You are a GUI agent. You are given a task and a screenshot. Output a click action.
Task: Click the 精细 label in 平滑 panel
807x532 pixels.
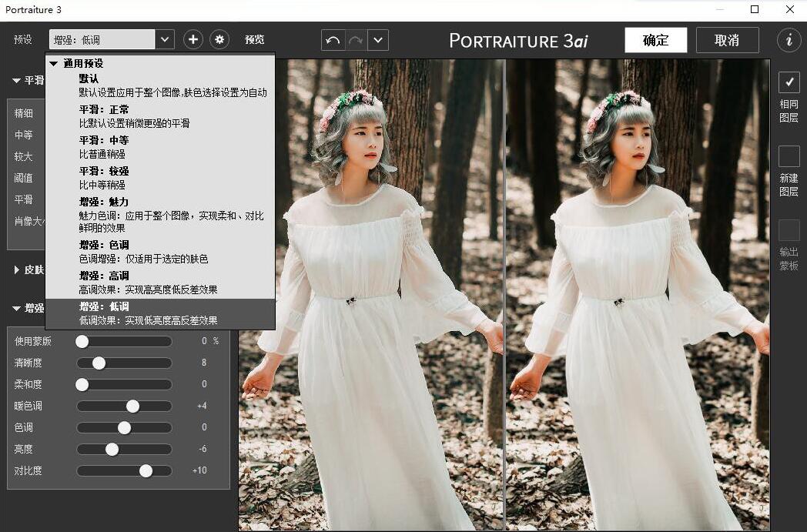pyautogui.click(x=24, y=113)
